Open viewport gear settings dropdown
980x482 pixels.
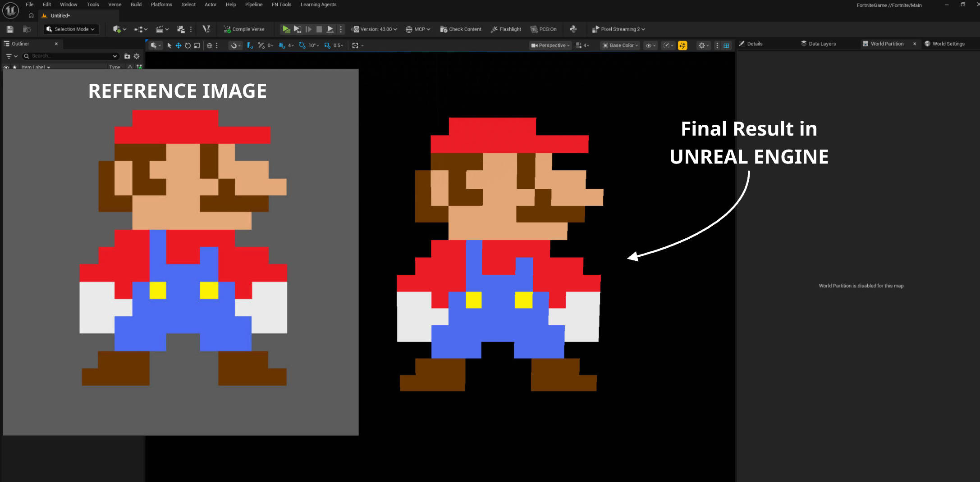[x=703, y=45]
